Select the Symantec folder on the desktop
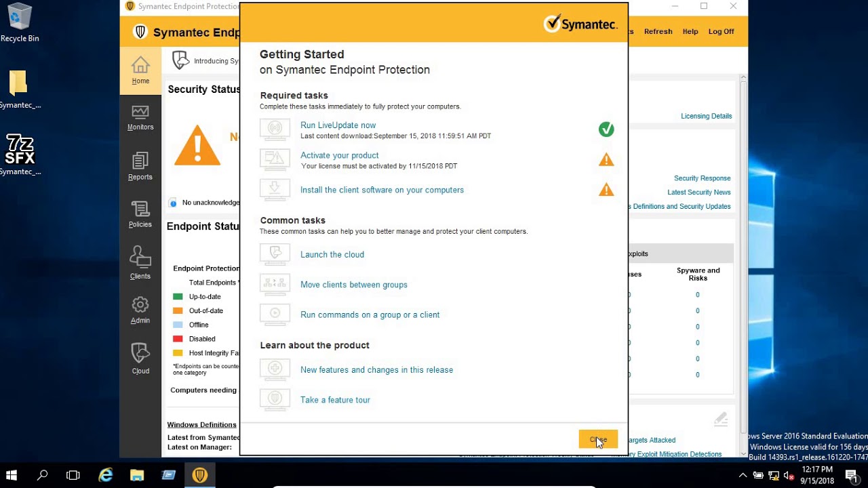This screenshot has height=488, width=868. (18, 89)
